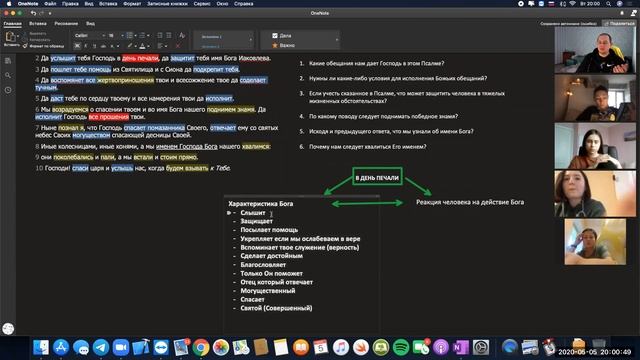Open Telegram from the dock
640x360 pixels.
pyautogui.click(x=101, y=347)
